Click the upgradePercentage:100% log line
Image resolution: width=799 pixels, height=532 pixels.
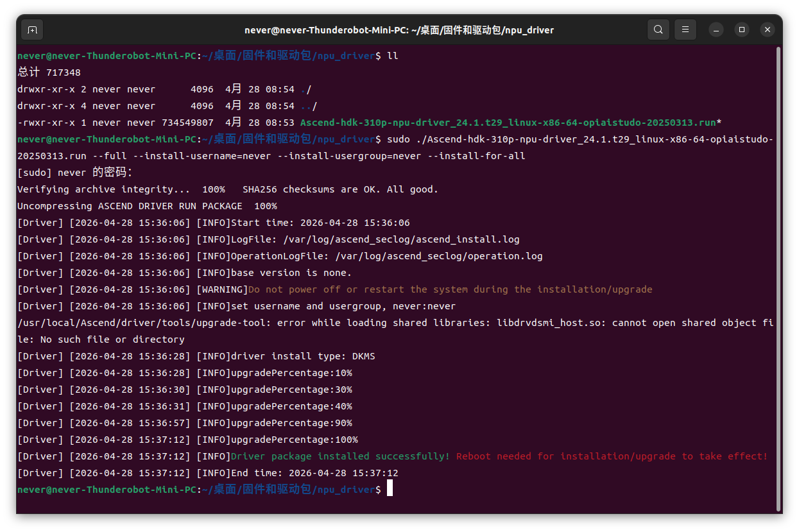pyautogui.click(x=187, y=440)
